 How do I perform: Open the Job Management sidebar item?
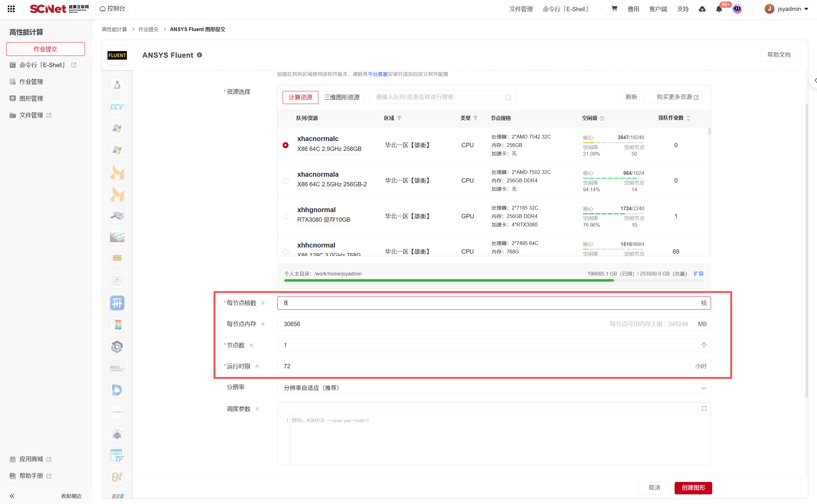(31, 82)
